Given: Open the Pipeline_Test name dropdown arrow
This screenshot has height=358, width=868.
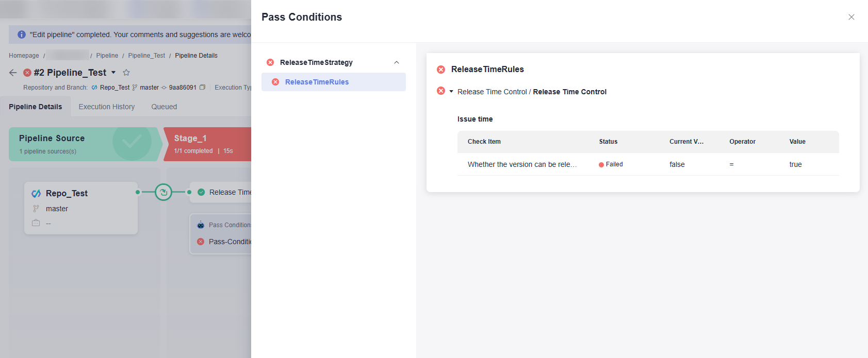Looking at the screenshot, I should coord(113,73).
